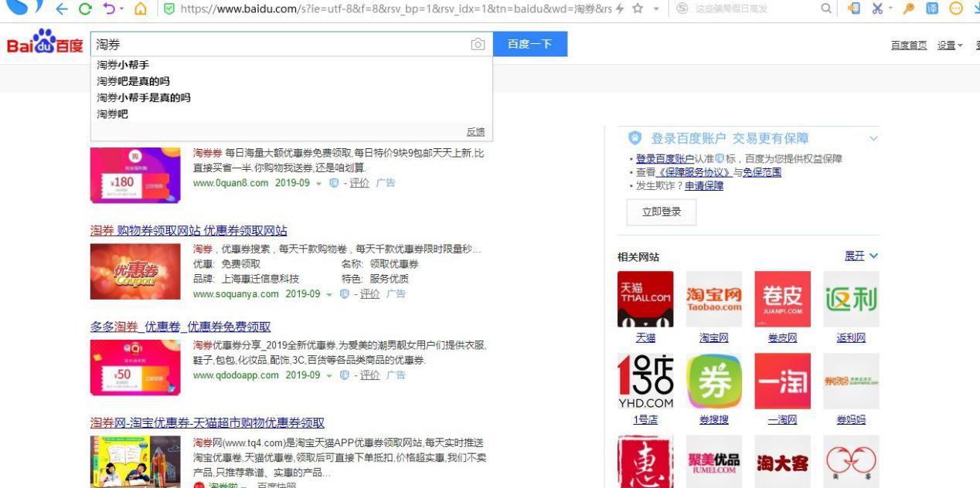Click the shield security icon in address bar
This screenshot has width=980, height=488.
[169, 8]
